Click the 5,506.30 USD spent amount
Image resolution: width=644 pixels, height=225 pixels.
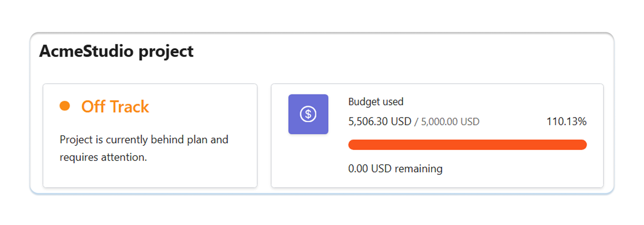coord(380,122)
